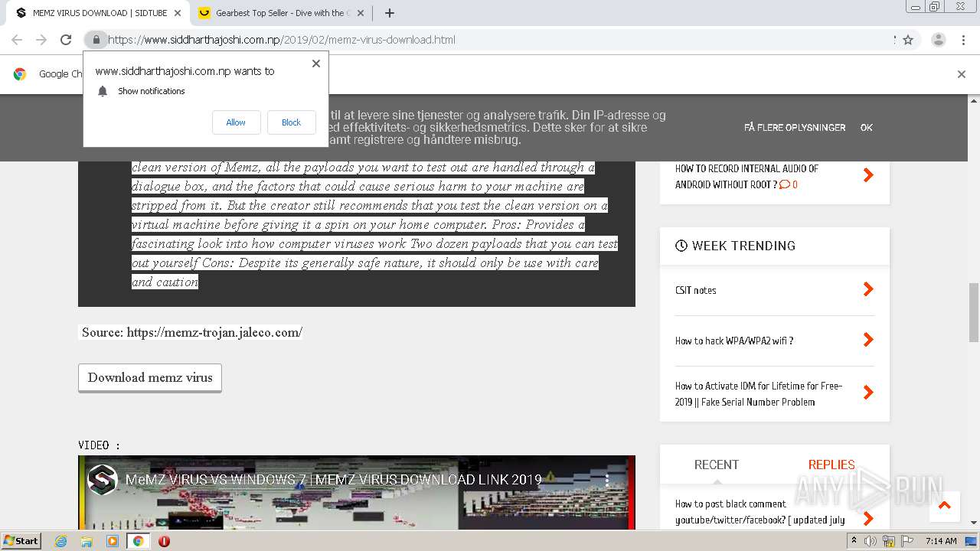Screen dimensions: 980x551
Task: Close the Google Chrome infobar
Action: 962,74
